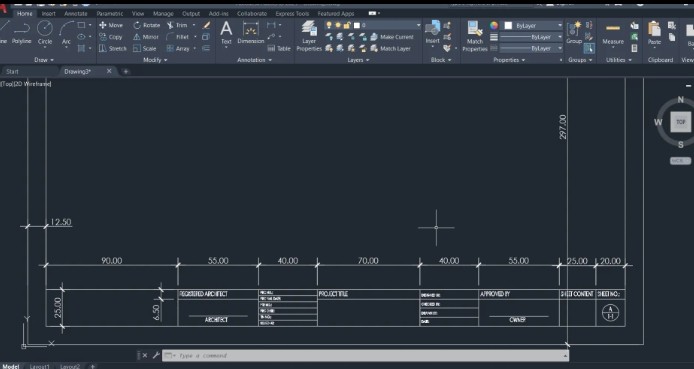This screenshot has width=694, height=369.
Task: Switch to the Annotate ribbon tab
Action: click(76, 14)
